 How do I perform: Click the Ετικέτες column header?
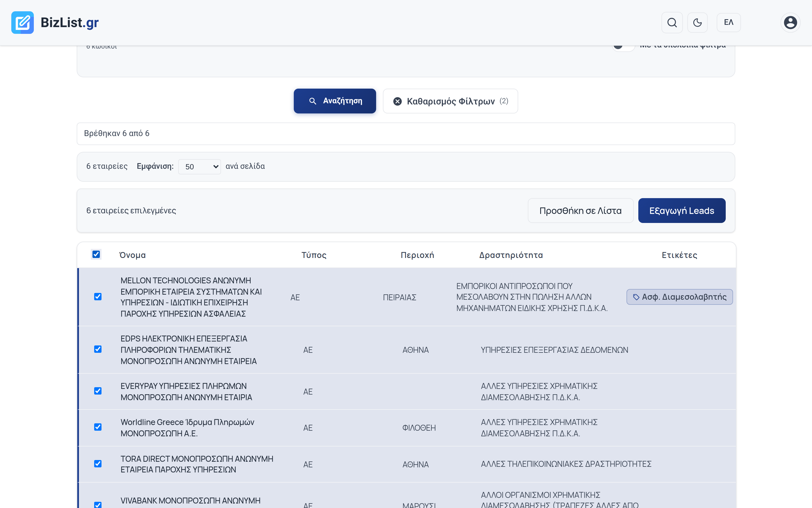coord(679,255)
